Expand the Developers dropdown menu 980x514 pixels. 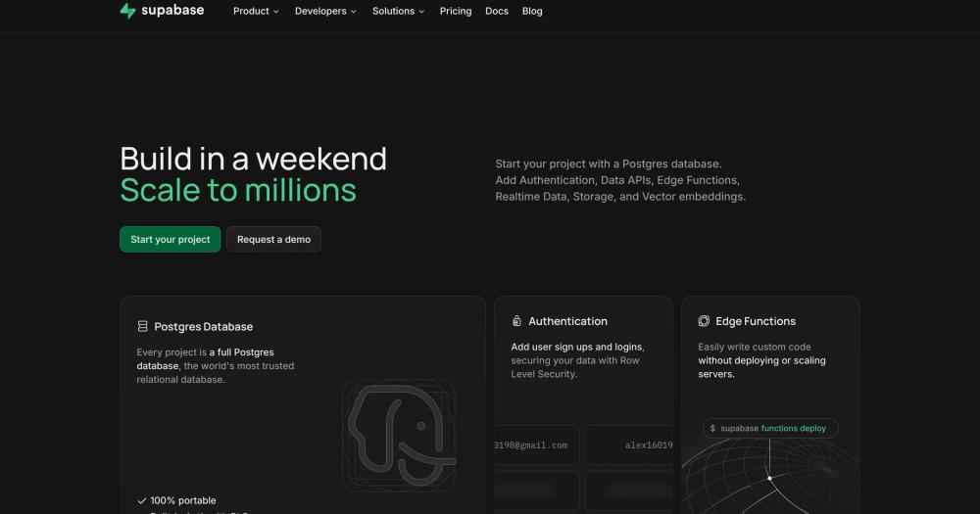[x=325, y=11]
